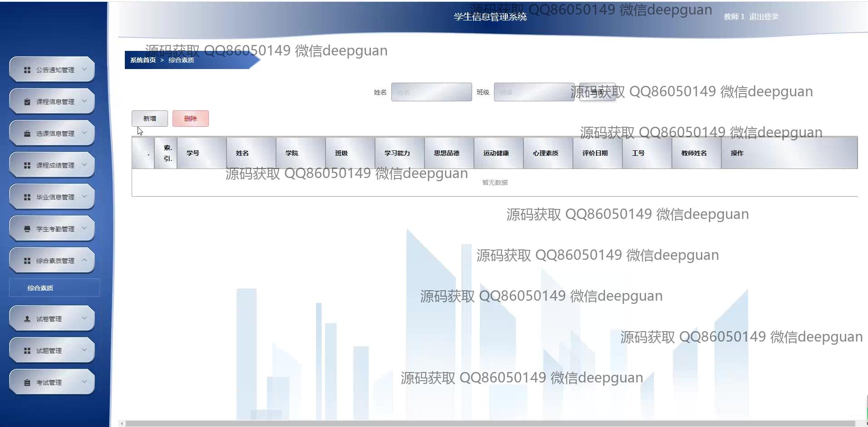Screen dimensions: 868x427
Task: Open the 试题管理 menu
Action: (x=52, y=350)
